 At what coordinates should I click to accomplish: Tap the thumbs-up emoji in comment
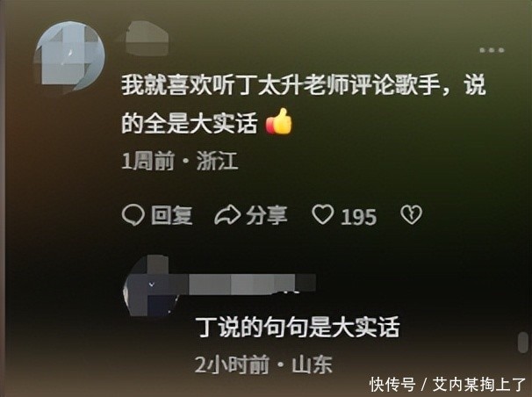(x=279, y=122)
